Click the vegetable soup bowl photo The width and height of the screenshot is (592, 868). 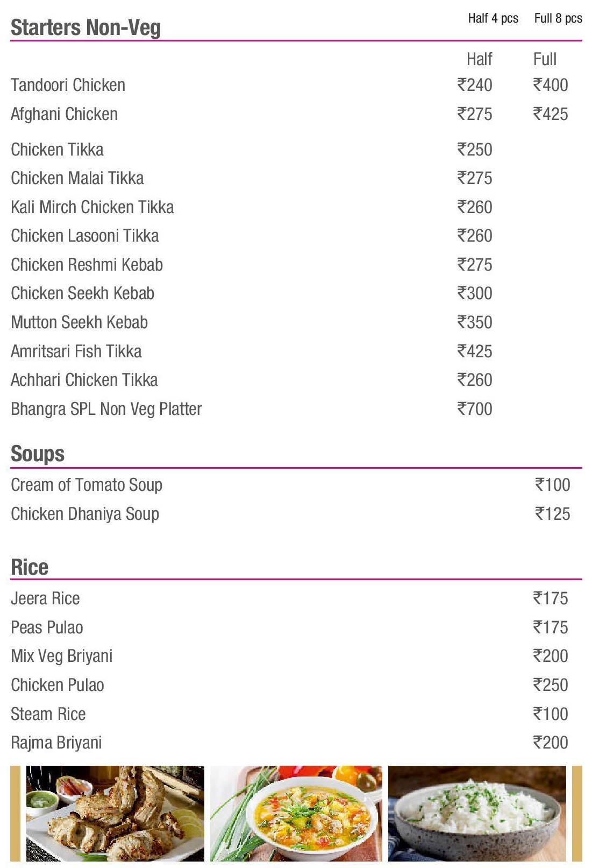pyautogui.click(x=296, y=813)
